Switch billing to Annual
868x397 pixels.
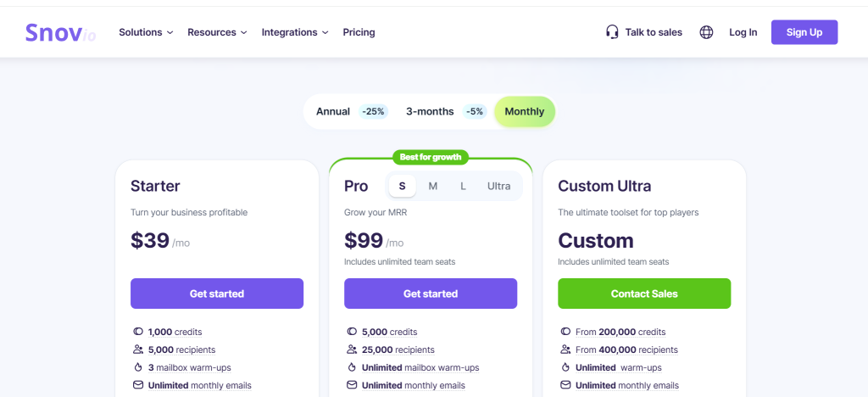pyautogui.click(x=332, y=111)
